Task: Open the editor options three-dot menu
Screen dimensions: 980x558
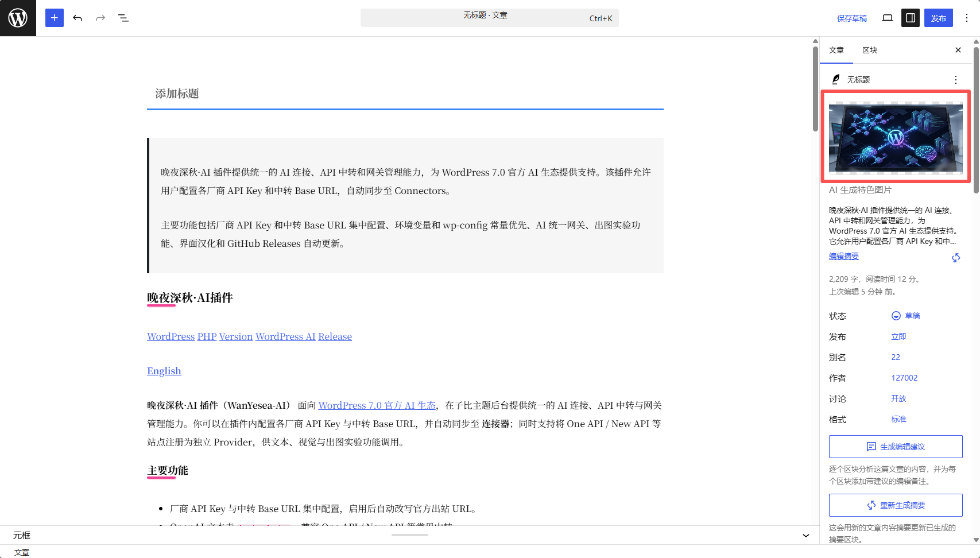Action: tap(967, 18)
